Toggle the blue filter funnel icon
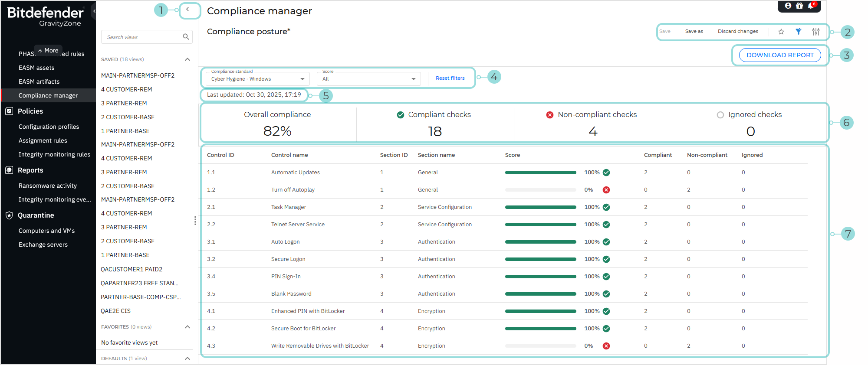 798,32
